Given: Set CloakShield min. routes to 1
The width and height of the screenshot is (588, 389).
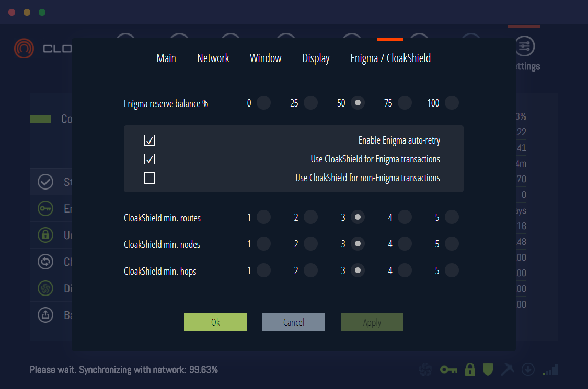Looking at the screenshot, I should click(263, 217).
